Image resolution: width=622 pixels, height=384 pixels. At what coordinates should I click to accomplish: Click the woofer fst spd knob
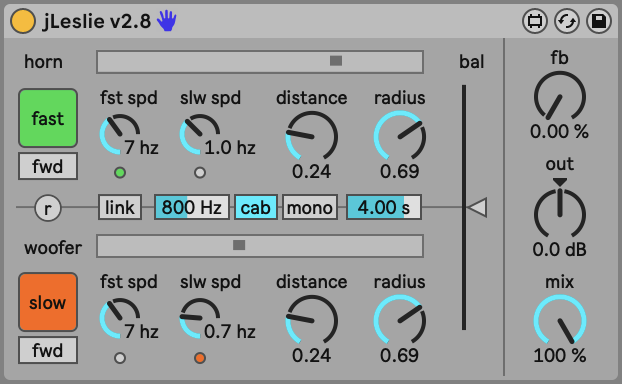point(119,319)
